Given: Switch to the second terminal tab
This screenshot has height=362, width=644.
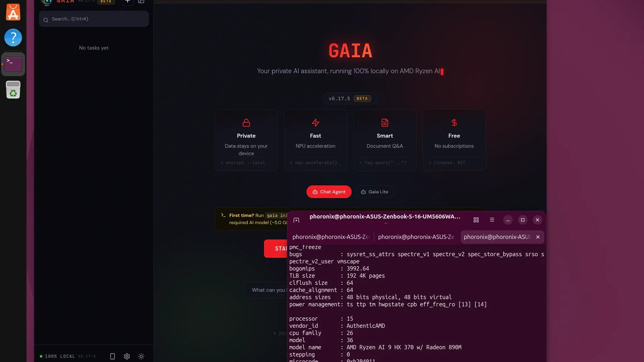Looking at the screenshot, I should (x=416, y=237).
